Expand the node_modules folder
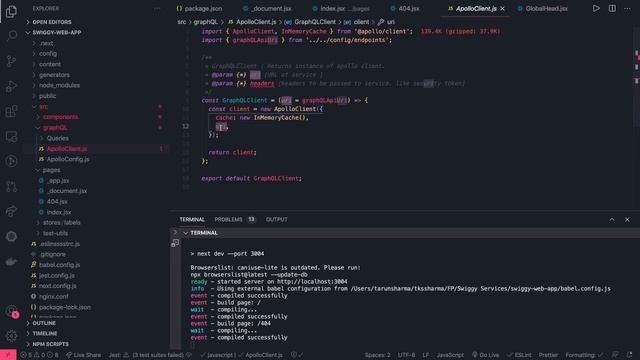Viewport: 640px width, 360px height. [x=97, y=85]
